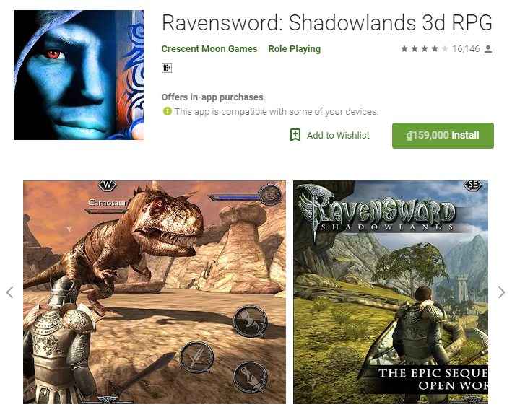Click the 16,146 ratings count
512x420 pixels.
pos(466,49)
